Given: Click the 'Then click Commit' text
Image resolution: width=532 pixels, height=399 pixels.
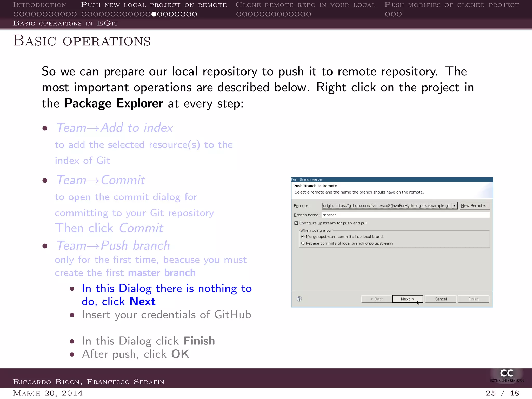Looking at the screenshot, I should click(x=109, y=228).
